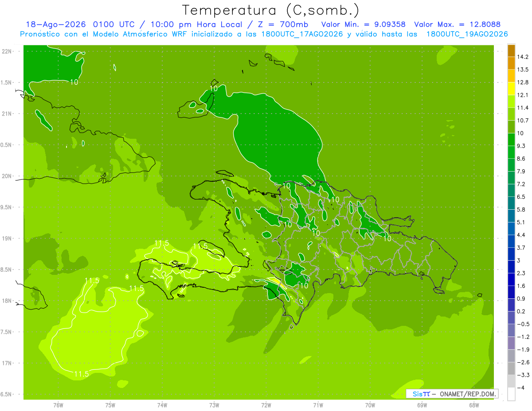Click '10:00 pm Hora Local' in header
Viewport: 532px width, 411px height.
click(x=197, y=24)
